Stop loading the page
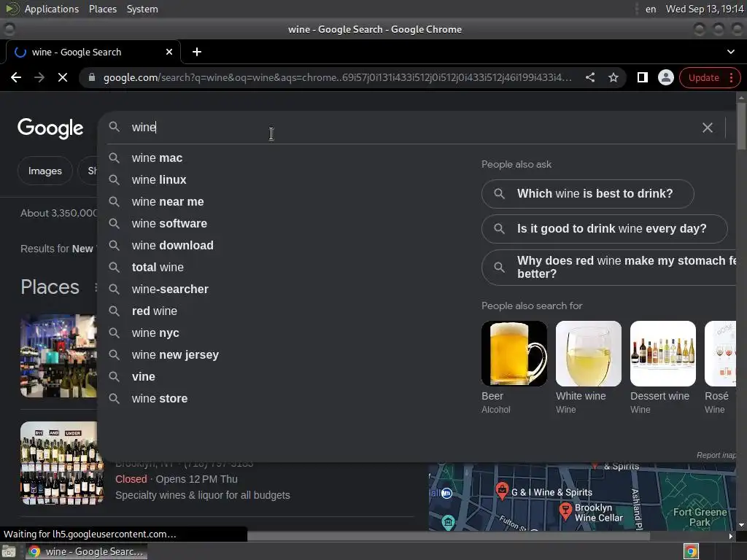This screenshot has height=560, width=747. (x=63, y=77)
